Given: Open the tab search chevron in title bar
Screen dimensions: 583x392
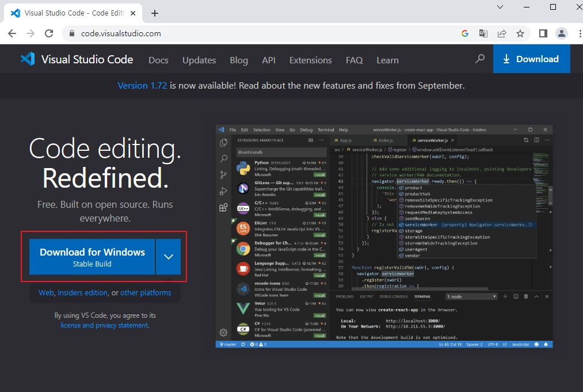Looking at the screenshot, I should (500, 7).
